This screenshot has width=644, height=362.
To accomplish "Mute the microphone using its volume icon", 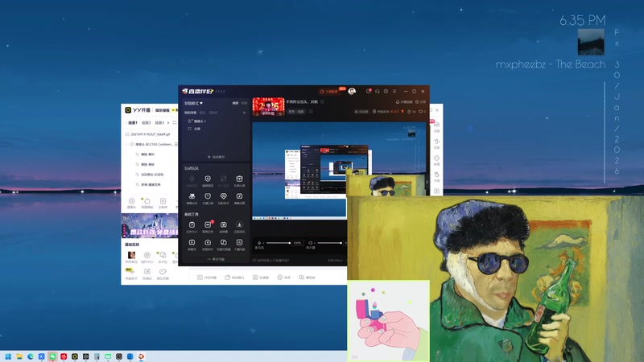I will point(259,243).
